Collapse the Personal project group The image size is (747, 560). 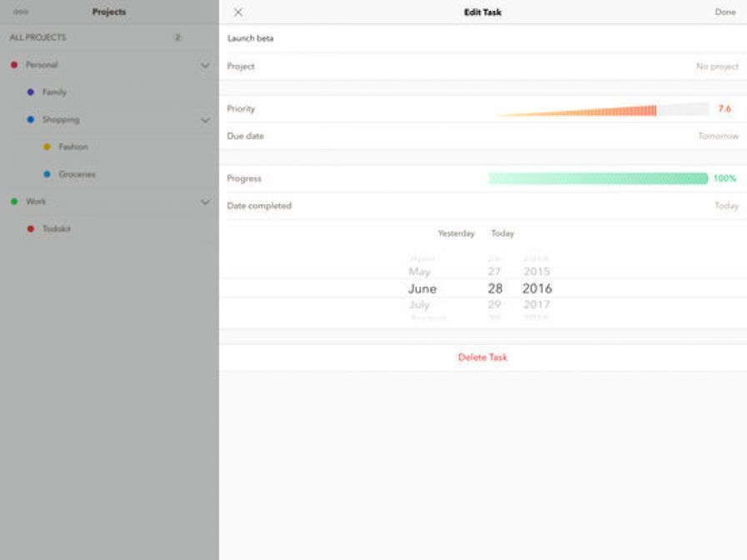(x=205, y=65)
